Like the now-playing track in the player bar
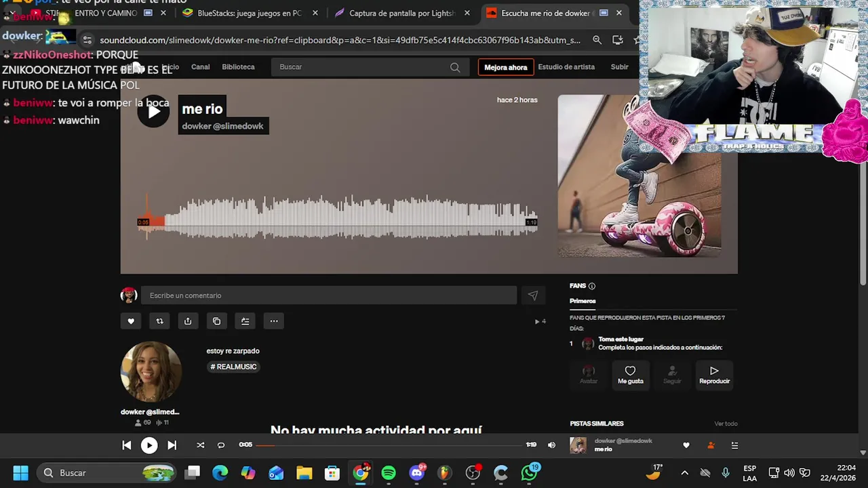This screenshot has width=868, height=488. (686, 445)
